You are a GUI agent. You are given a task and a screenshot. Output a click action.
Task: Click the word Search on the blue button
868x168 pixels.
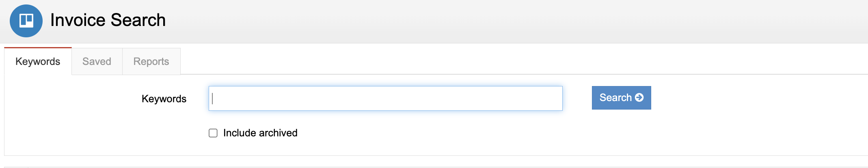tap(615, 98)
